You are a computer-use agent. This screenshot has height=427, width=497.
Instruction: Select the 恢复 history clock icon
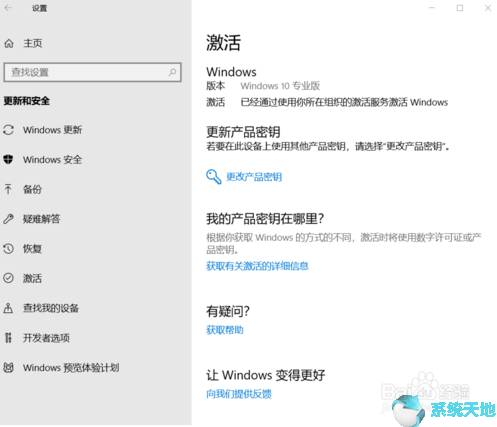(8, 249)
